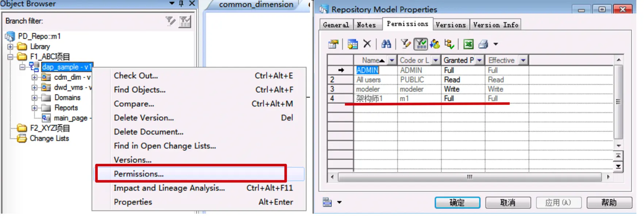
Task: Open the bottom-left dialog menu icon
Action: [327, 202]
